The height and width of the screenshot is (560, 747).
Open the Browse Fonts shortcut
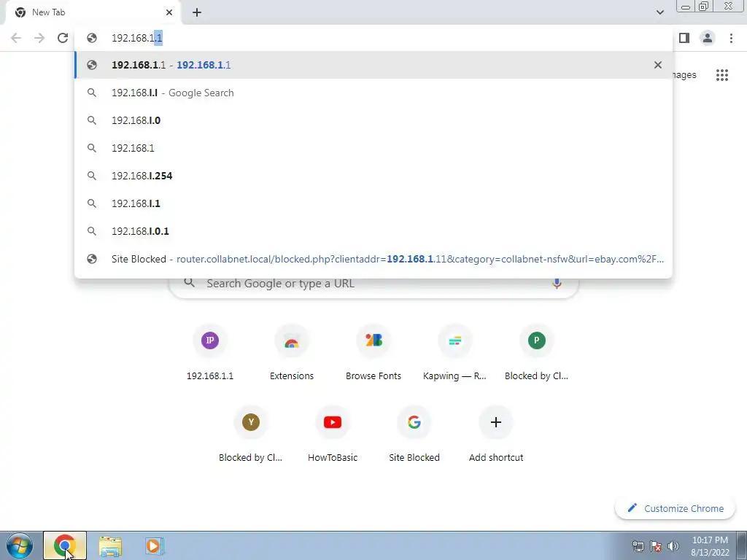pyautogui.click(x=373, y=353)
